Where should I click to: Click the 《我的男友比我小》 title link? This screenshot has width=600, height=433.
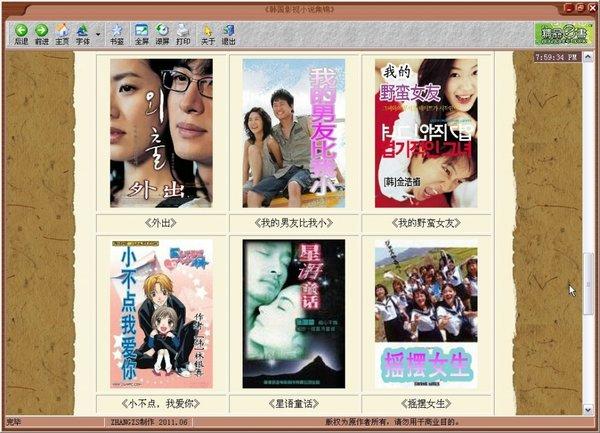tap(294, 223)
